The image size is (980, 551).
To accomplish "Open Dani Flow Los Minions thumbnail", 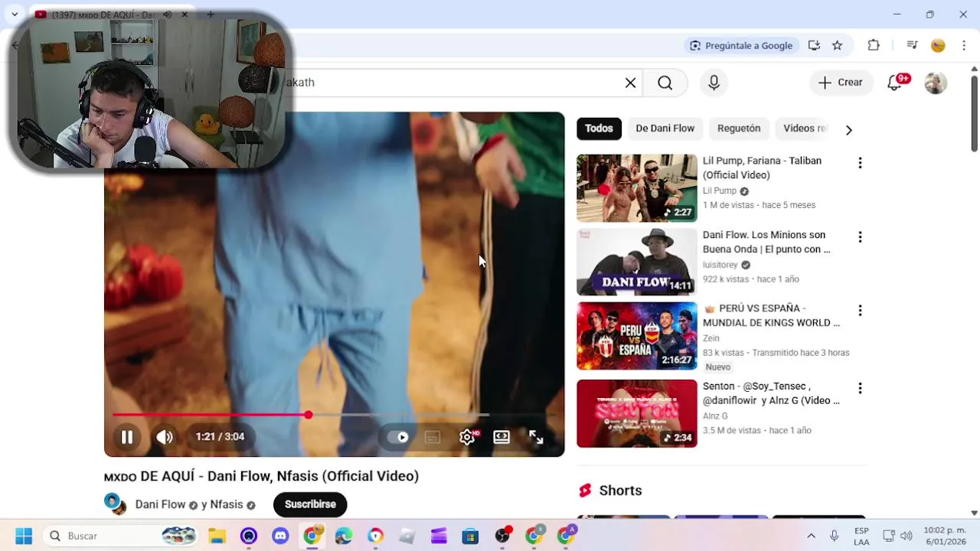I will click(x=637, y=262).
